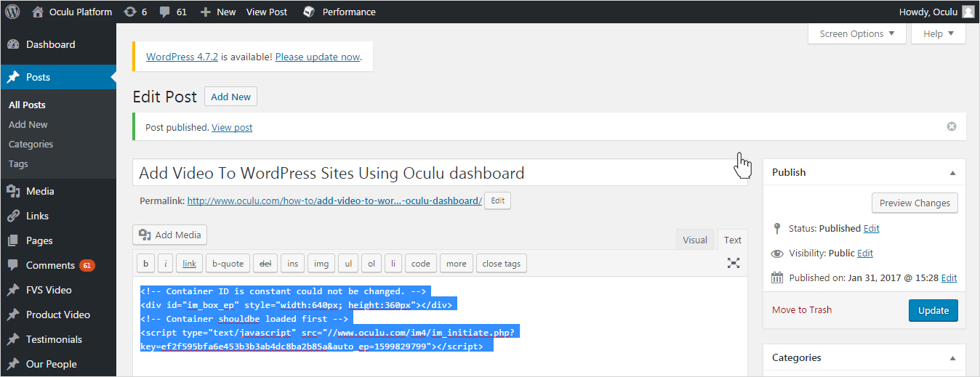Viewport: 980px width, 377px height.
Task: Collapse the Categories panel
Action: tap(952, 358)
